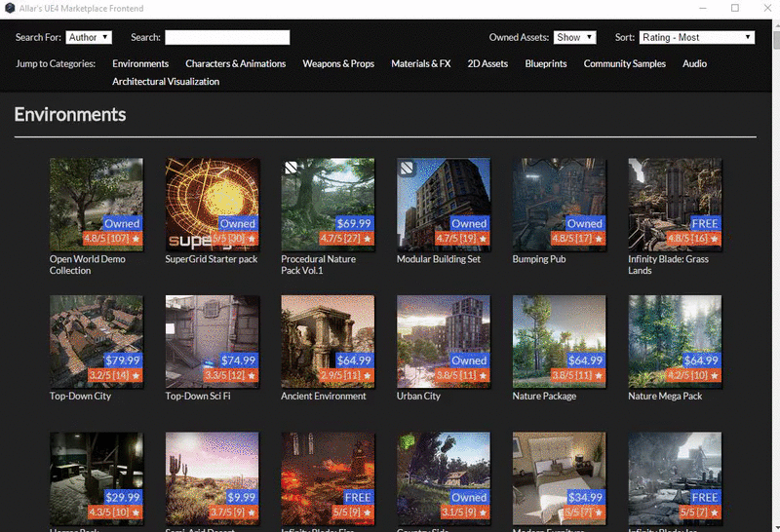Open the Procedural Nature Pack Vol.1 thumbnail
This screenshot has width=780, height=532.
tap(328, 205)
